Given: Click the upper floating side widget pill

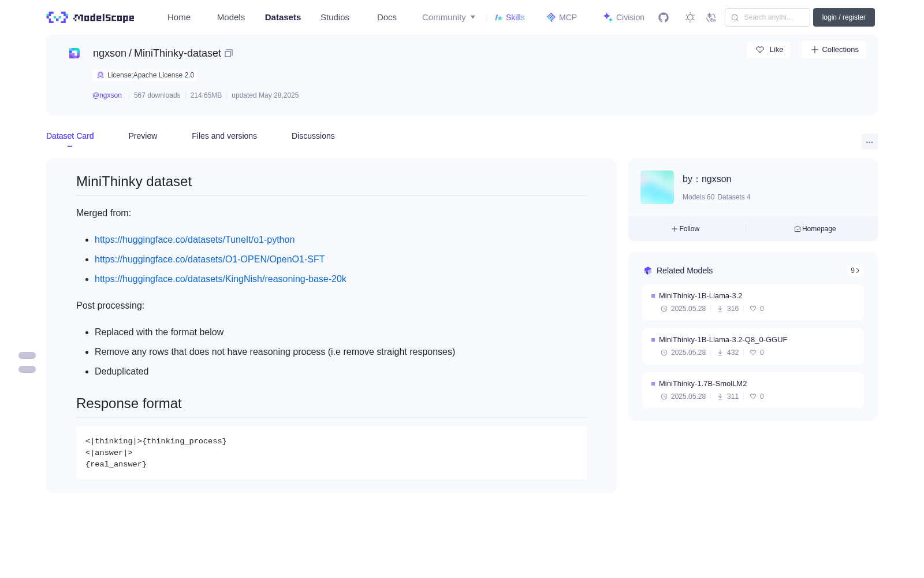Looking at the screenshot, I should (x=27, y=355).
